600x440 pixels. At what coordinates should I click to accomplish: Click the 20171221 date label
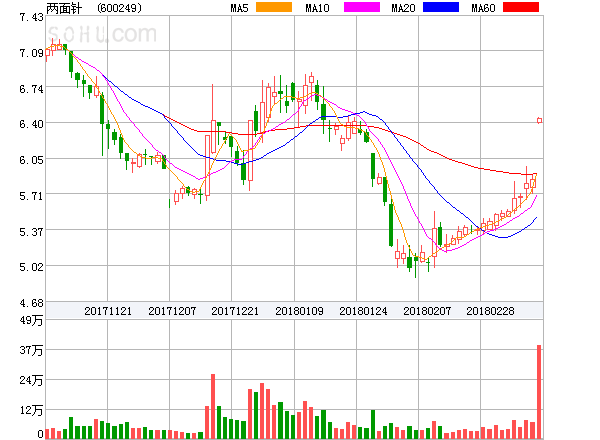235,311
